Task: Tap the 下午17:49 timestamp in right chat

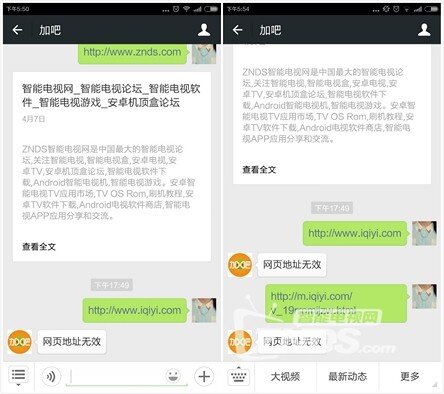Action: [332, 208]
